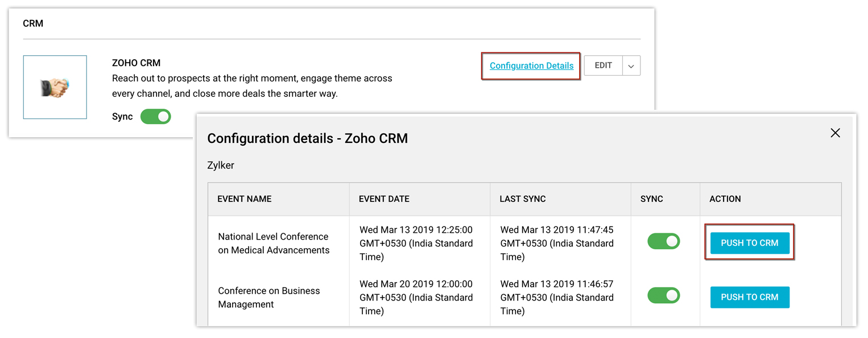Turn off sync for Conference on Business Management
Screen dimensions: 868x338
pos(663,296)
